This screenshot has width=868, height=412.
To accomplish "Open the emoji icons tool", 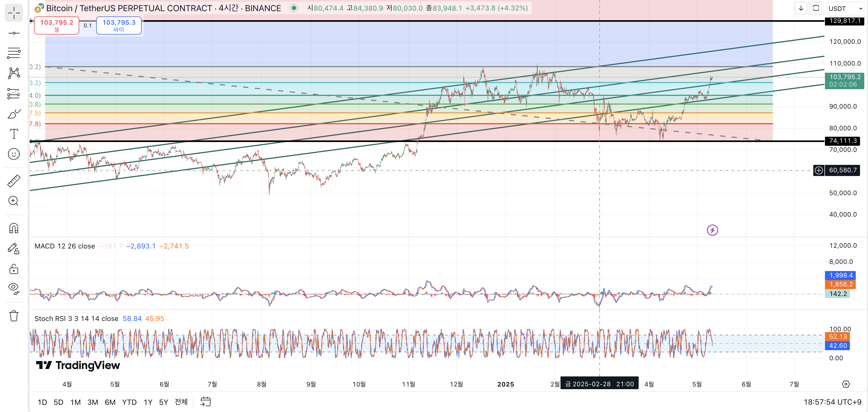I will [14, 154].
